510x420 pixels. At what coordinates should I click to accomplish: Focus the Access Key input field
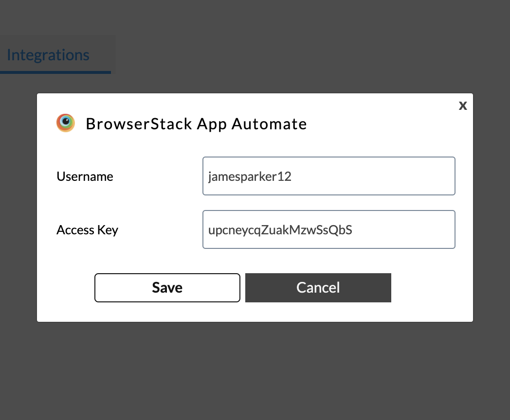click(329, 229)
